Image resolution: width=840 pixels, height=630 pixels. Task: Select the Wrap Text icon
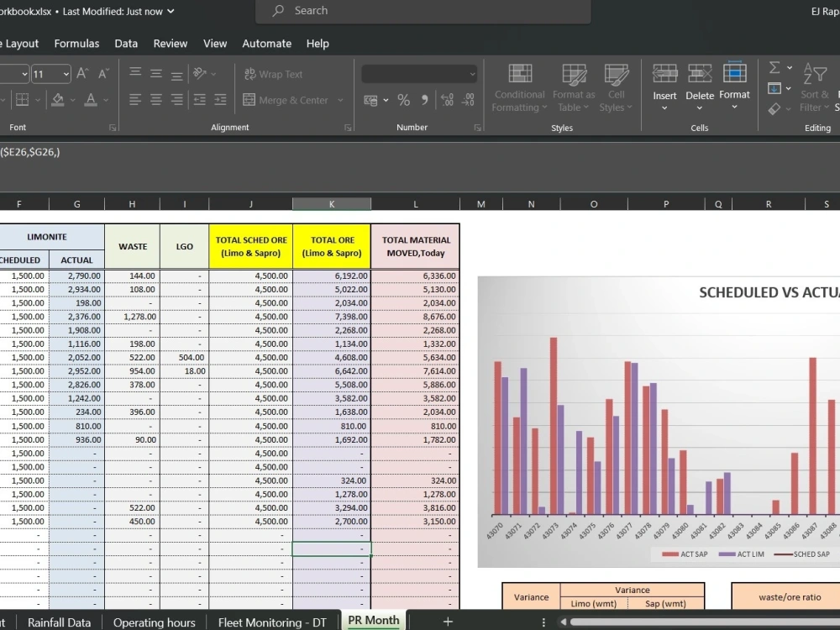tap(249, 75)
